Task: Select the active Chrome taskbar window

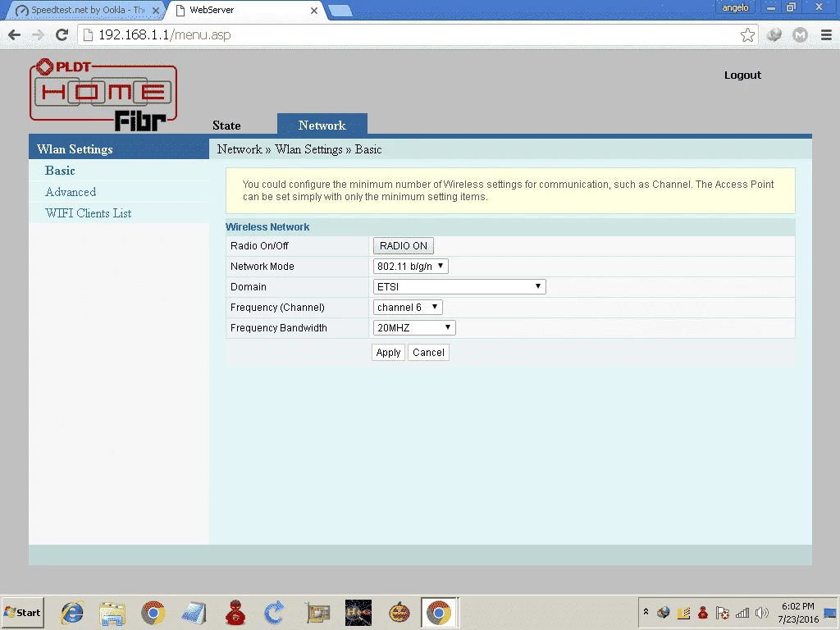Action: (x=439, y=613)
